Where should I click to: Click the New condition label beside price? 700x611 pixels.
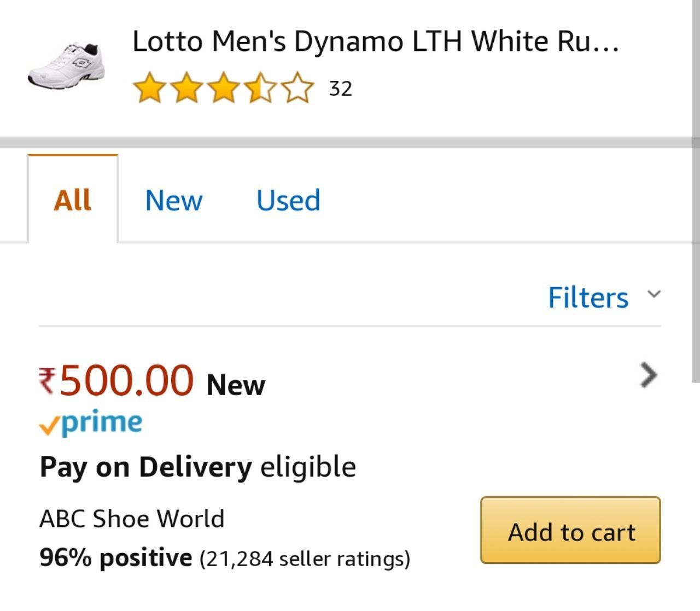(x=236, y=385)
